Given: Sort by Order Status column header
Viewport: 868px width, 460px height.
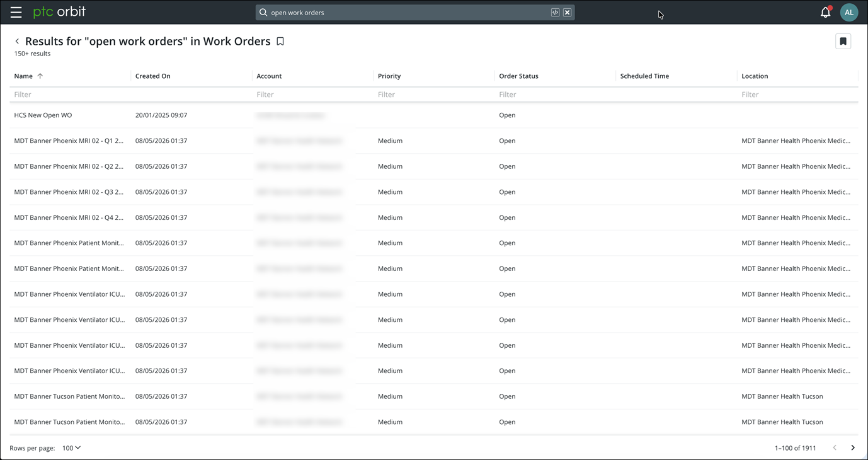Looking at the screenshot, I should (x=518, y=76).
